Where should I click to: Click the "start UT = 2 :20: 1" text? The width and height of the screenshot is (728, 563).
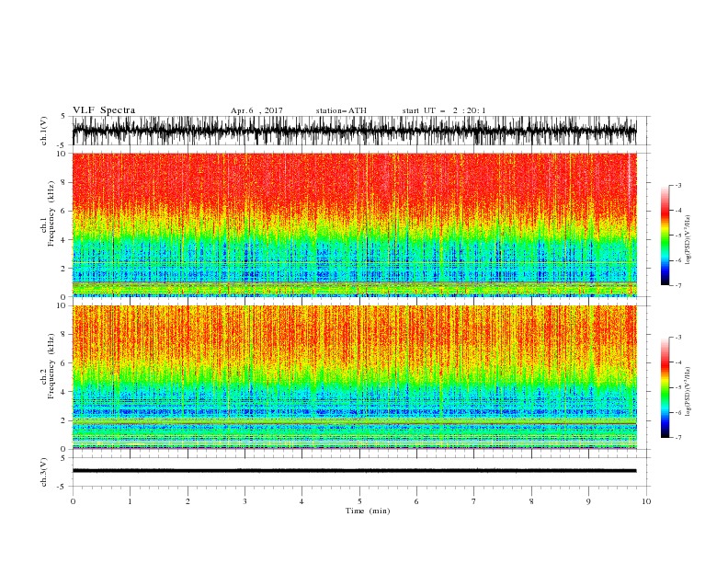point(444,110)
